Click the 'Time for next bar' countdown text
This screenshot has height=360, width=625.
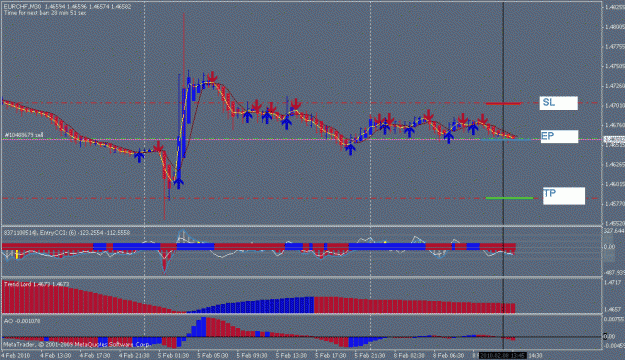pos(45,13)
